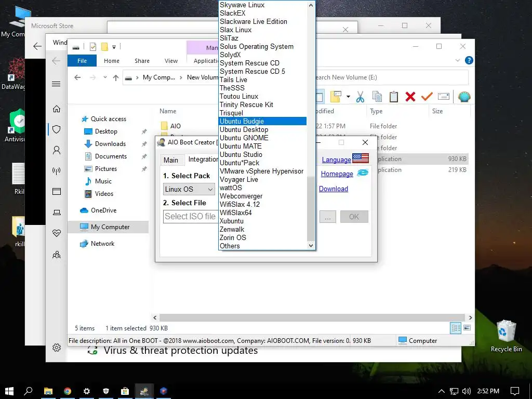Open the Linux OS pack dropdown
The height and width of the screenshot is (399, 532).
[x=189, y=189]
